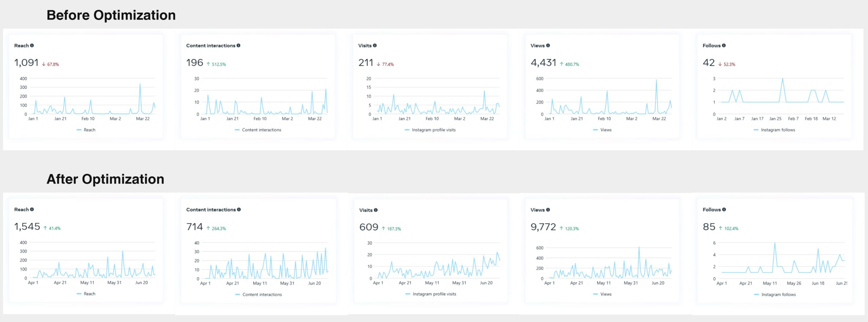Open Content interactions info icon in 714 card

pyautogui.click(x=239, y=210)
